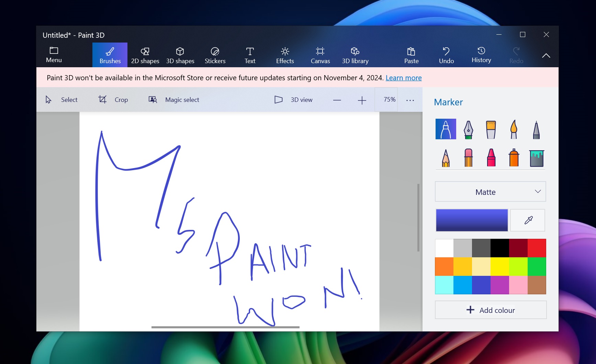
Task: Toggle 3D view mode
Action: (x=294, y=99)
